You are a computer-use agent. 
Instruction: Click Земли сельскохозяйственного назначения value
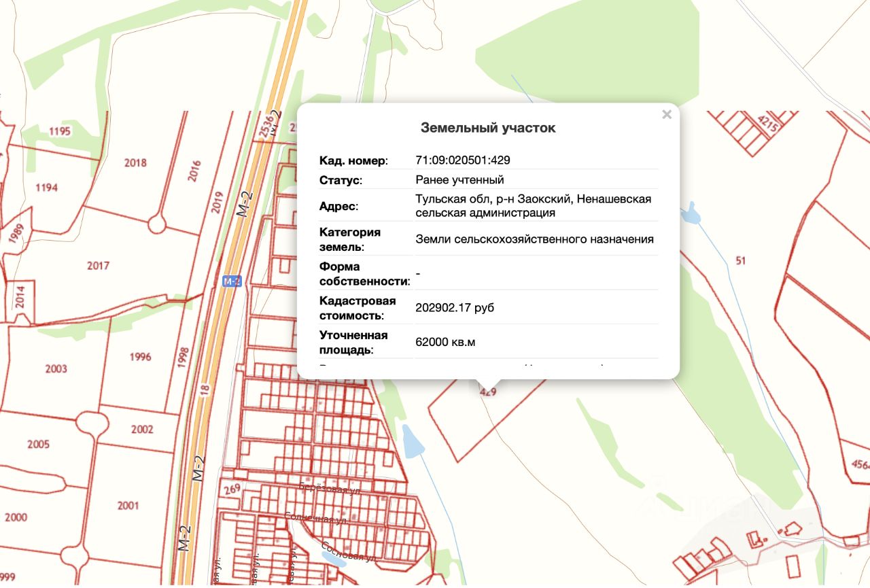[x=534, y=239]
